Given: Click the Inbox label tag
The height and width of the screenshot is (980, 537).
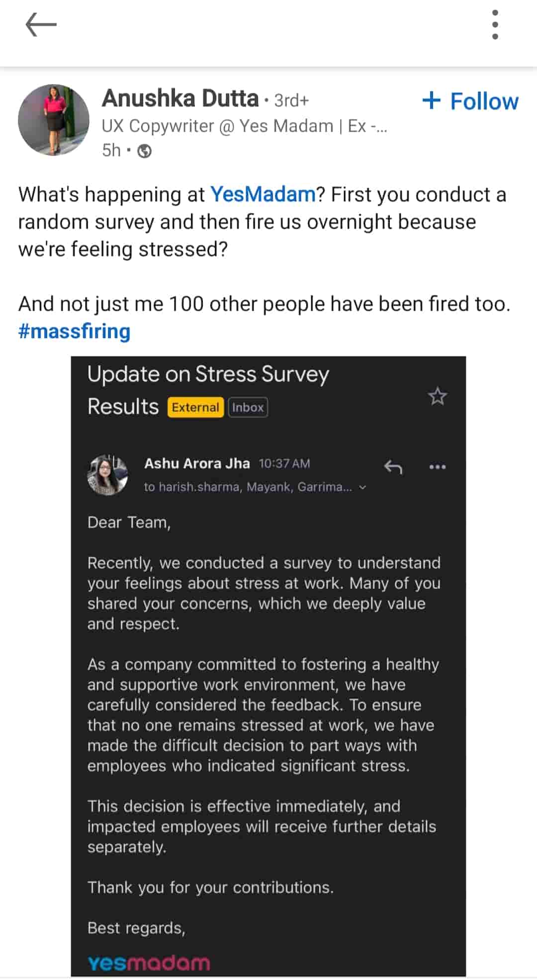Looking at the screenshot, I should [x=248, y=407].
